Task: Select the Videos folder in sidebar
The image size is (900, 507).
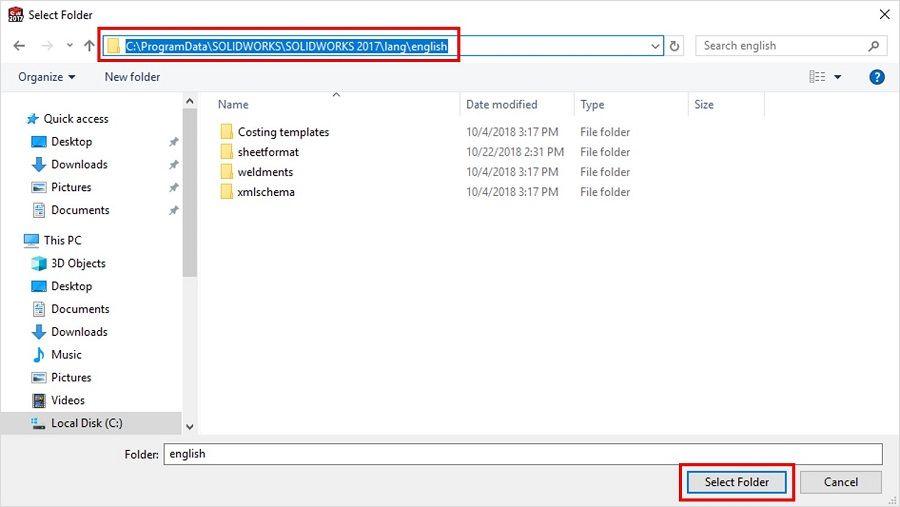Action: (68, 400)
